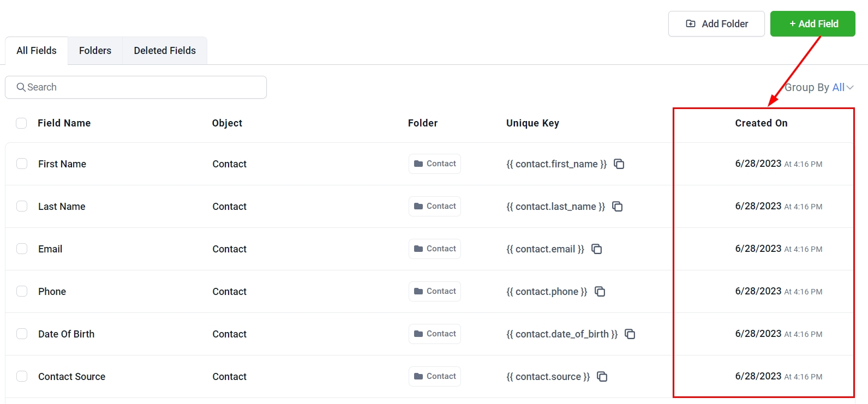Screen dimensions: 868x404
Task: Click the Contact folder badge for Phone
Action: pos(434,292)
